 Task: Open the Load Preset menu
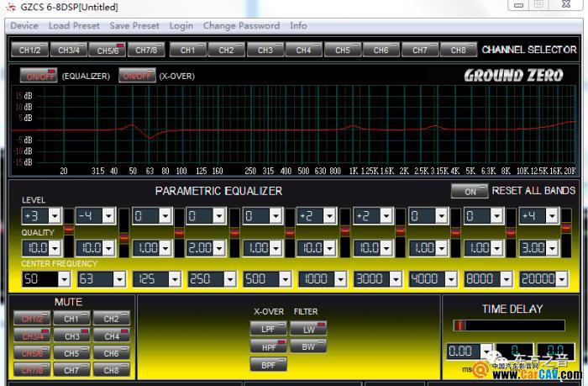click(x=74, y=25)
